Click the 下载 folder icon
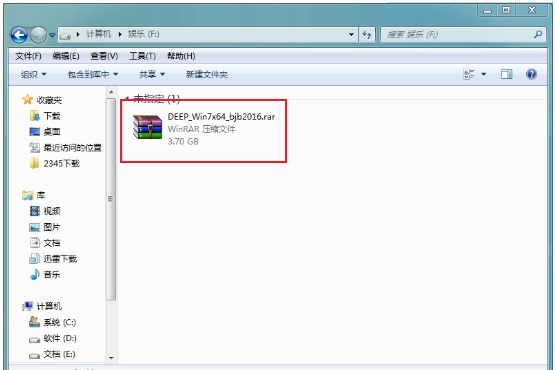 [34, 116]
